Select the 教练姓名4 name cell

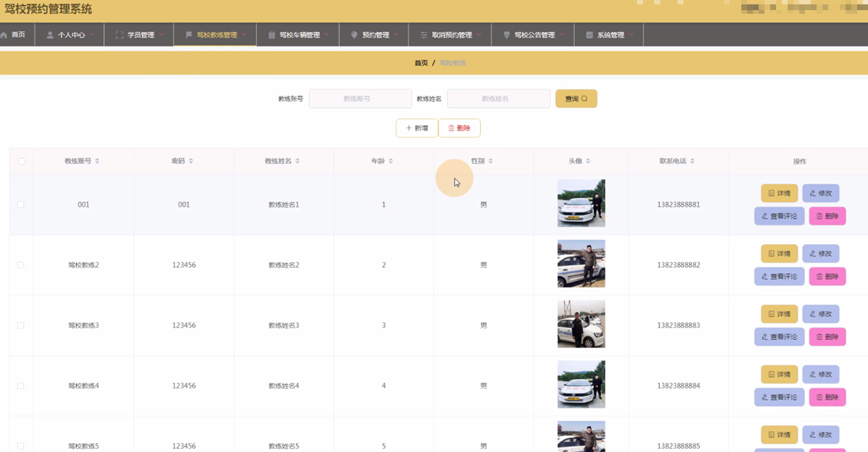(x=284, y=385)
